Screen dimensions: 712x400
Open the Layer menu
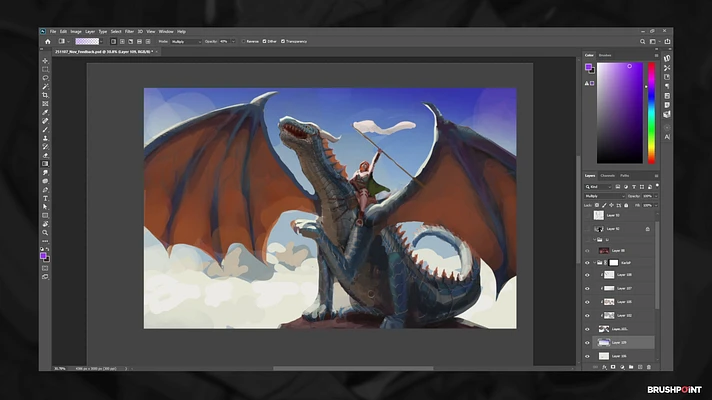90,32
